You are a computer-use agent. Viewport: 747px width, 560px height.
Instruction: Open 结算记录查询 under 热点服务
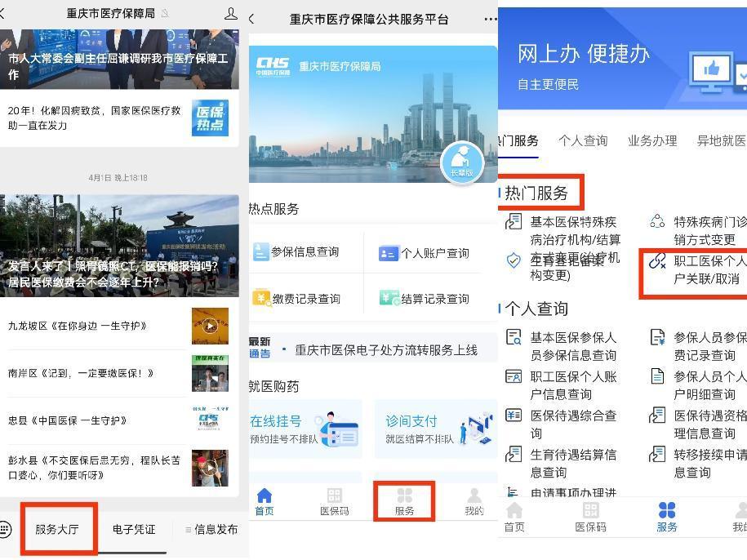424,299
